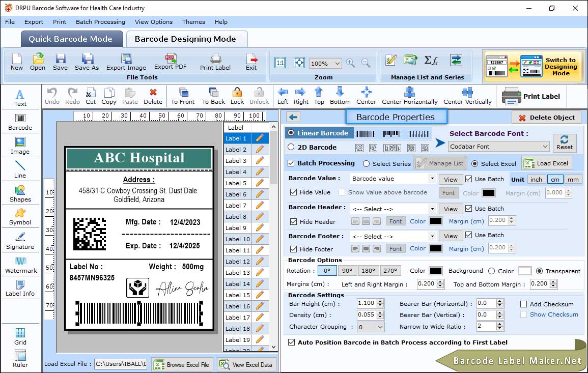This screenshot has width=588, height=373.
Task: Zoom in with magnifier plus
Action: click(351, 63)
